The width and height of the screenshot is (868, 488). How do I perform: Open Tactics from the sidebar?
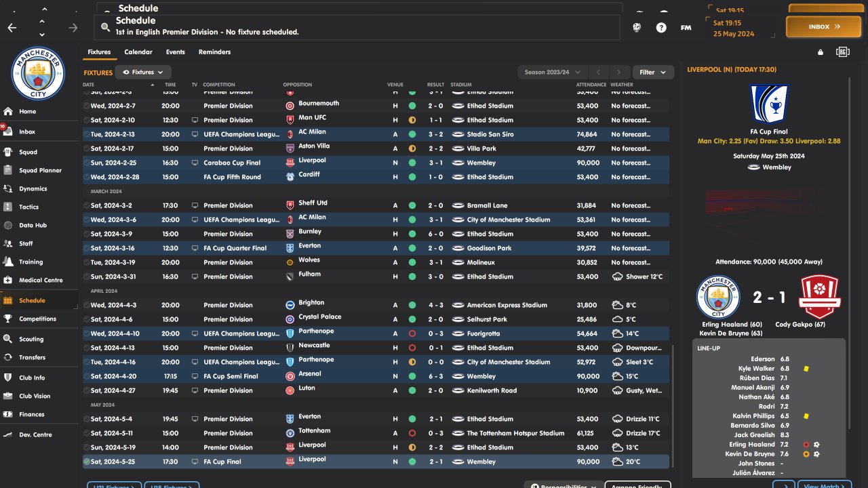[29, 207]
